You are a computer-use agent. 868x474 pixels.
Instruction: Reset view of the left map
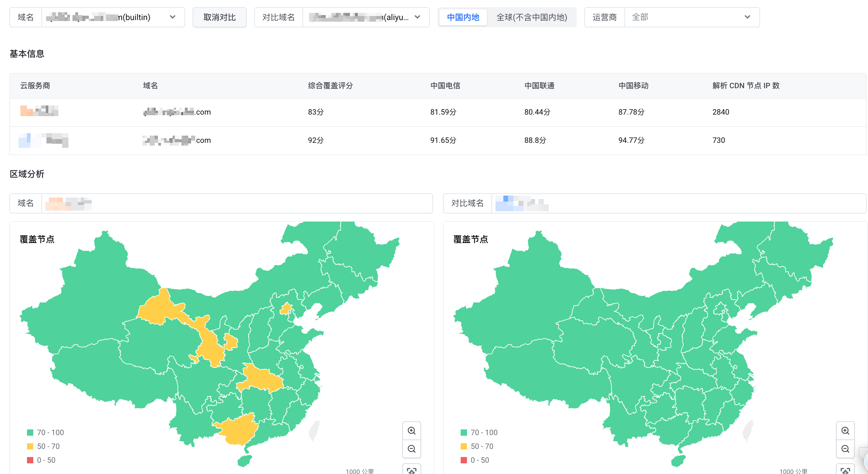tap(411, 470)
